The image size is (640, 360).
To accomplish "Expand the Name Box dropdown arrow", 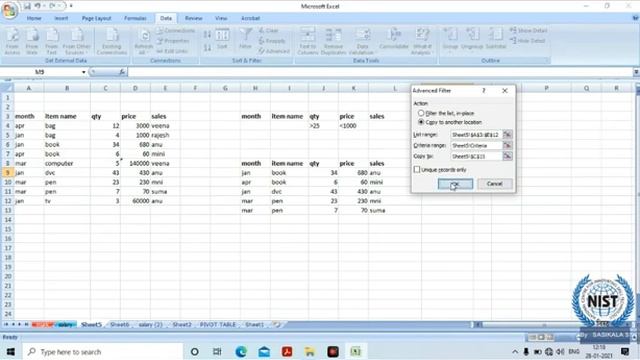I will (84, 72).
